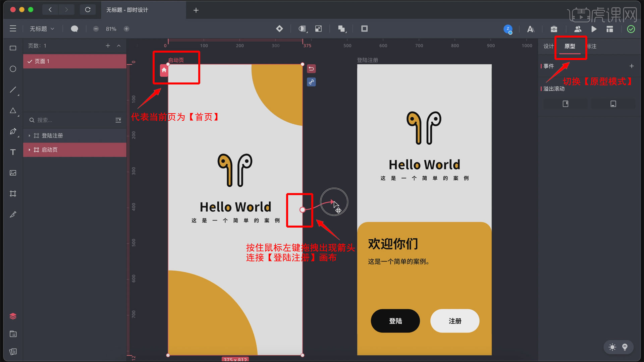Viewport: 644px width, 362px height.
Task: Open the plugins toolbox icon
Action: 554,29
